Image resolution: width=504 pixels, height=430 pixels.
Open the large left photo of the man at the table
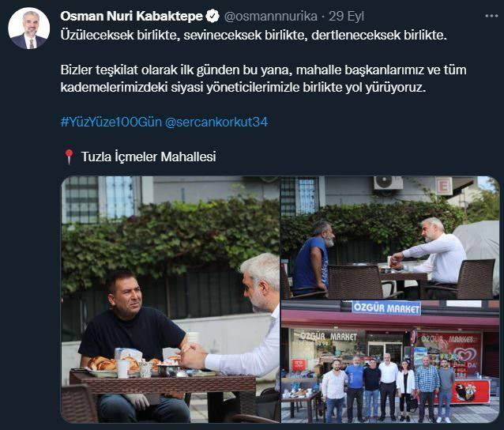(171, 299)
